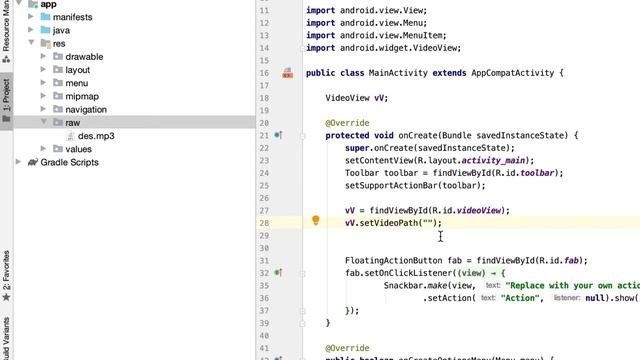Select the layout folder icon
This screenshot has height=360, width=640.
pyautogui.click(x=58, y=69)
